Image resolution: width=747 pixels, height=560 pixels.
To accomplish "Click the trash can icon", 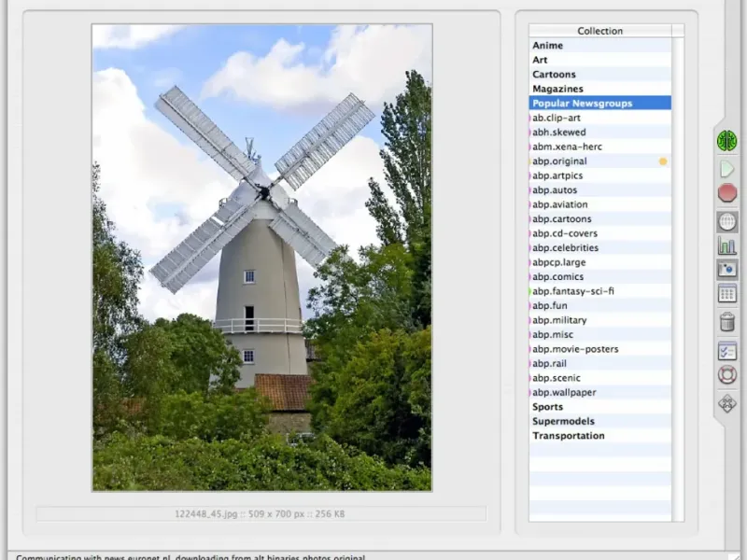I will [x=727, y=322].
